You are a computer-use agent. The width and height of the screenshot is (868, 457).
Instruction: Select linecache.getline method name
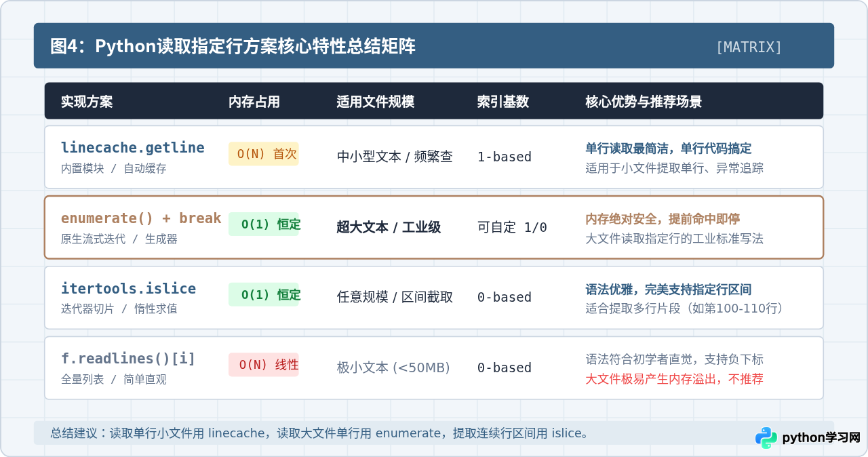coord(132,148)
